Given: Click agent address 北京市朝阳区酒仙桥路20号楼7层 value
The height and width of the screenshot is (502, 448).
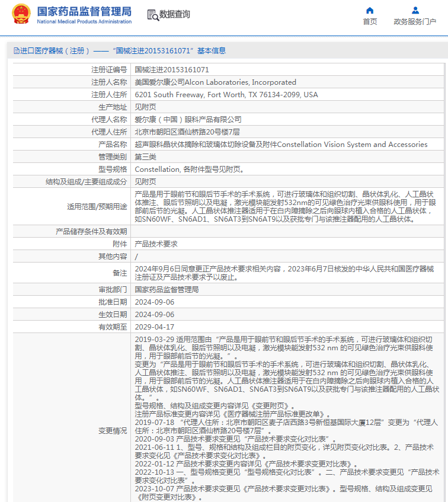Looking at the screenshot, I should click(x=187, y=132).
